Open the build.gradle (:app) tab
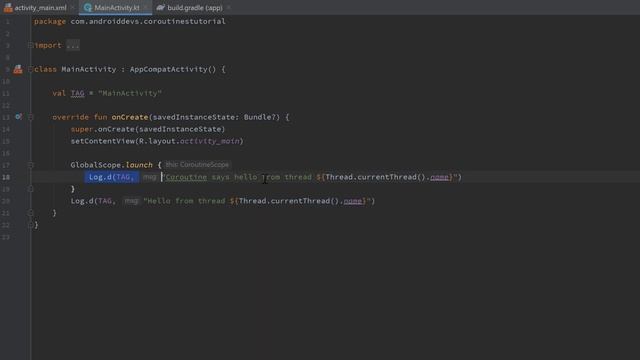 195,8
